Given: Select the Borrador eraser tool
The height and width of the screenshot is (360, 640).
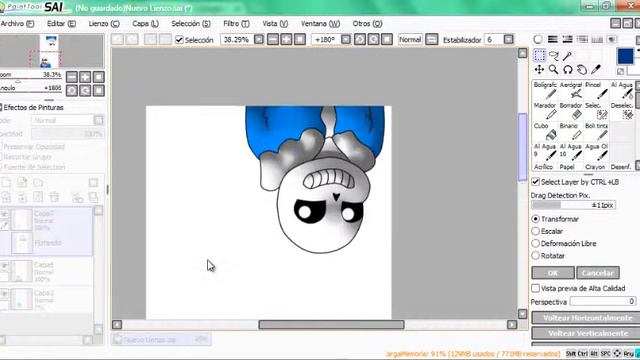Looking at the screenshot, I should pos(571,111).
